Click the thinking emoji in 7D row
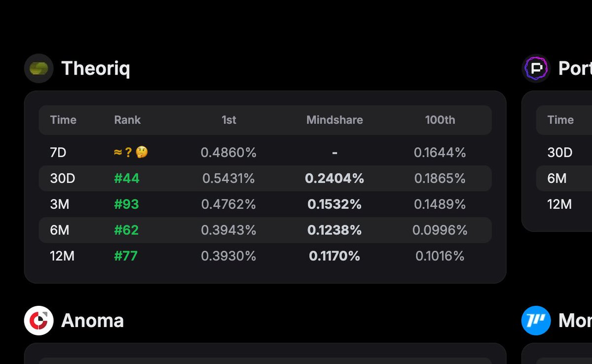The height and width of the screenshot is (364, 592). pyautogui.click(x=142, y=153)
